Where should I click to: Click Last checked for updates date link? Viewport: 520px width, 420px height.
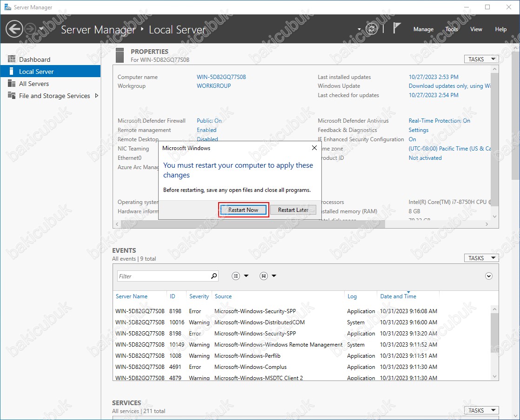click(x=433, y=95)
